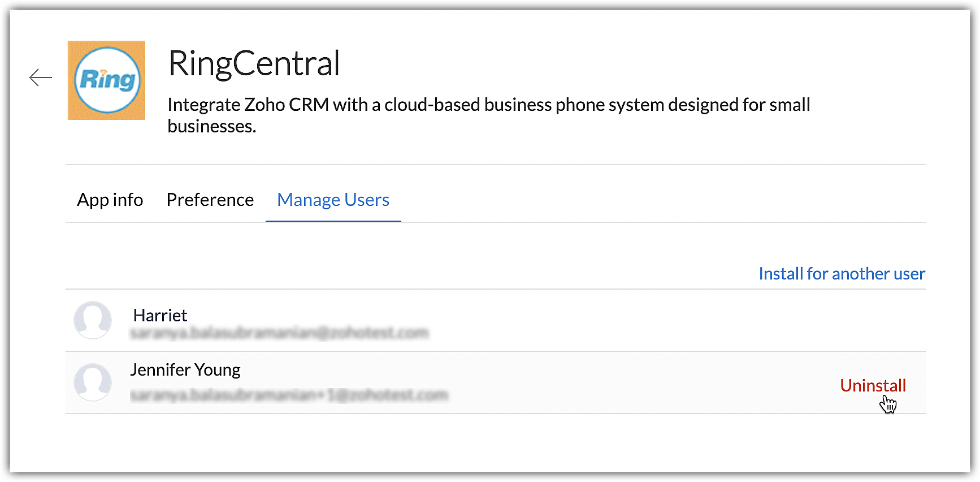The image size is (980, 482).
Task: Click Install for another user link
Action: click(842, 274)
